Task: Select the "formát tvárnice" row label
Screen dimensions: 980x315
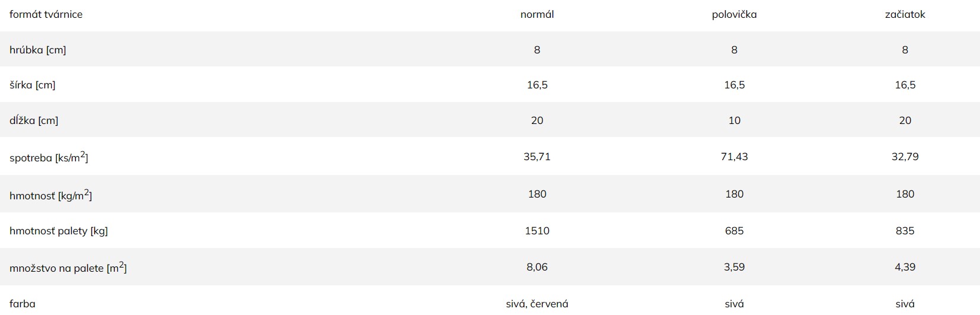Action: [x=46, y=15]
